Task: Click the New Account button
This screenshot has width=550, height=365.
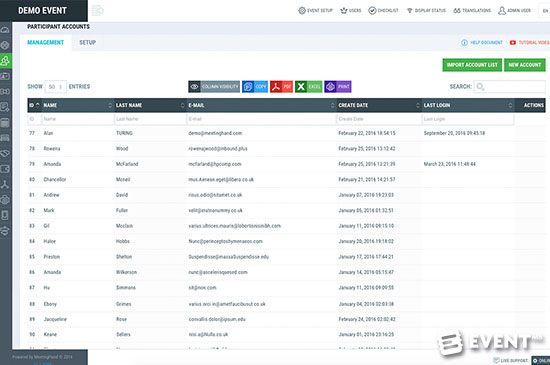Action: tap(525, 65)
